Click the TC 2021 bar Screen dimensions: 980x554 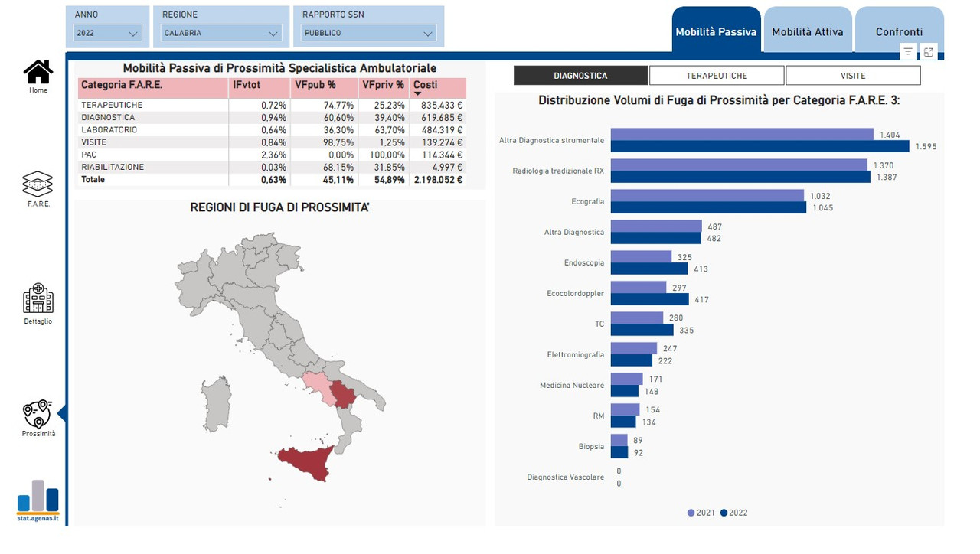[637, 318]
